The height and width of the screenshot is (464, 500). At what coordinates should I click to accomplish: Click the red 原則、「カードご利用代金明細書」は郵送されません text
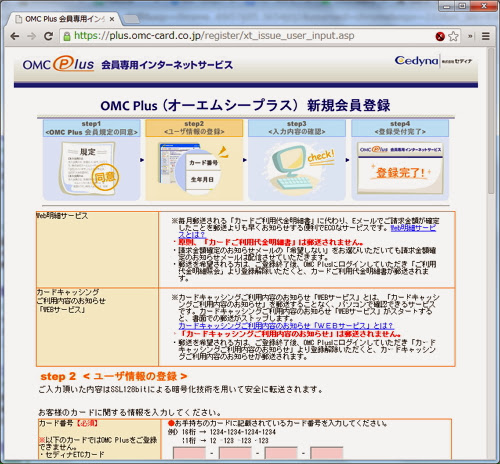tap(271, 242)
